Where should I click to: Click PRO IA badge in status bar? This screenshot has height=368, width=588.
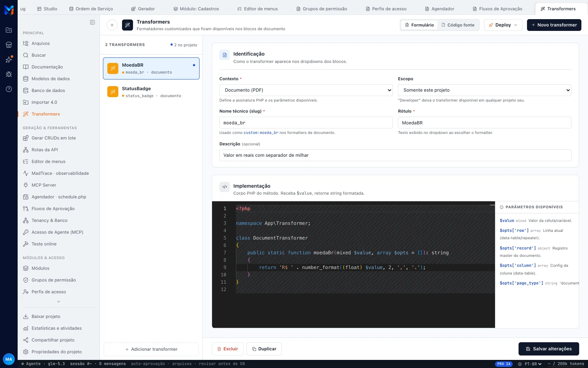504,364
